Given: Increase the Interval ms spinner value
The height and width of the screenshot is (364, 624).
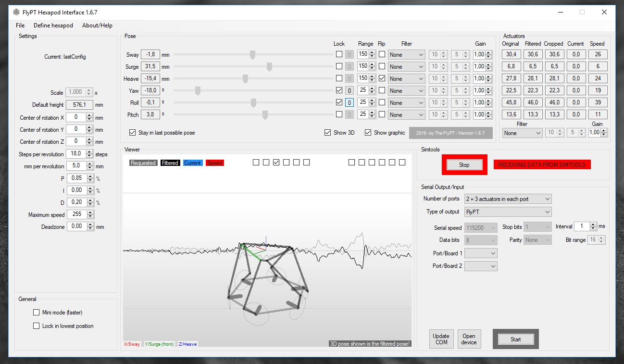Looking at the screenshot, I should tap(593, 224).
